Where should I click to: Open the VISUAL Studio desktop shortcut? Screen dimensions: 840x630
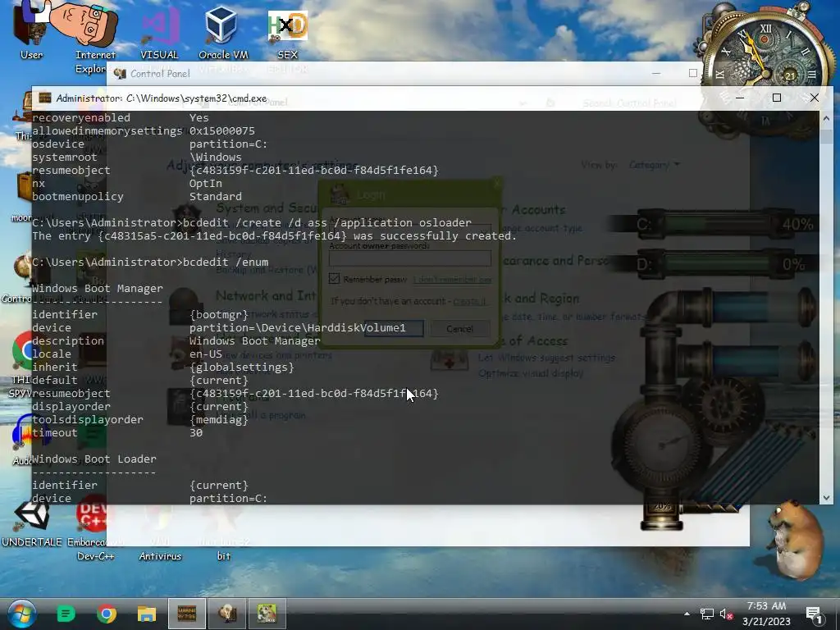pos(159,31)
